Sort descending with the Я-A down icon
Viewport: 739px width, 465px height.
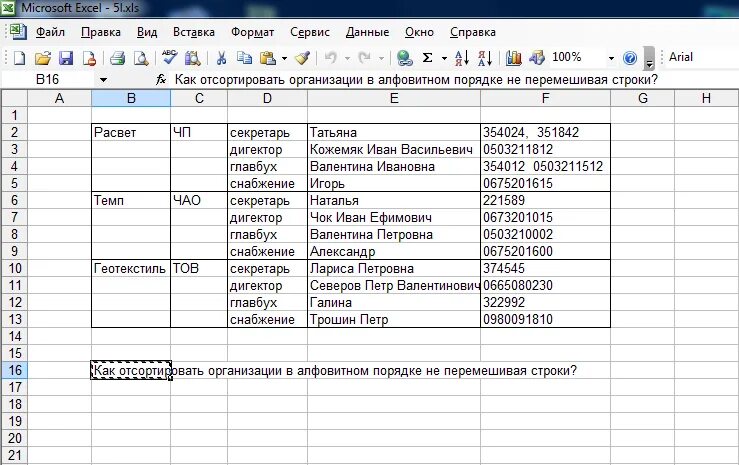485,58
